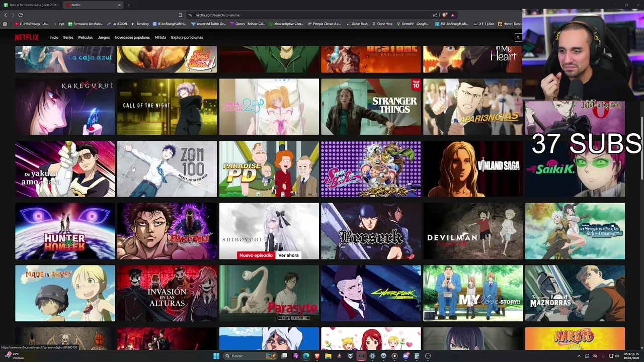Open the Call of the Night thumbnail
The width and height of the screenshot is (644, 362).
(x=167, y=107)
